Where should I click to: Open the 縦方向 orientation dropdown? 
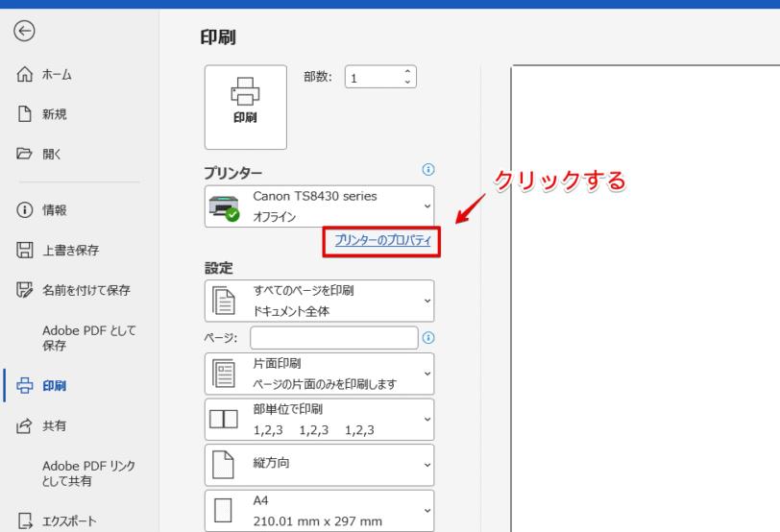[x=319, y=466]
